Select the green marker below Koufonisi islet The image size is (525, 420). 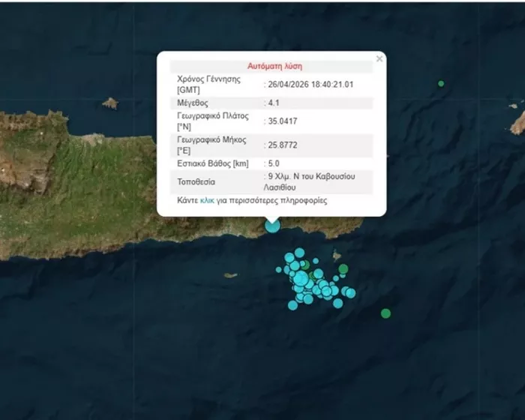(343, 269)
